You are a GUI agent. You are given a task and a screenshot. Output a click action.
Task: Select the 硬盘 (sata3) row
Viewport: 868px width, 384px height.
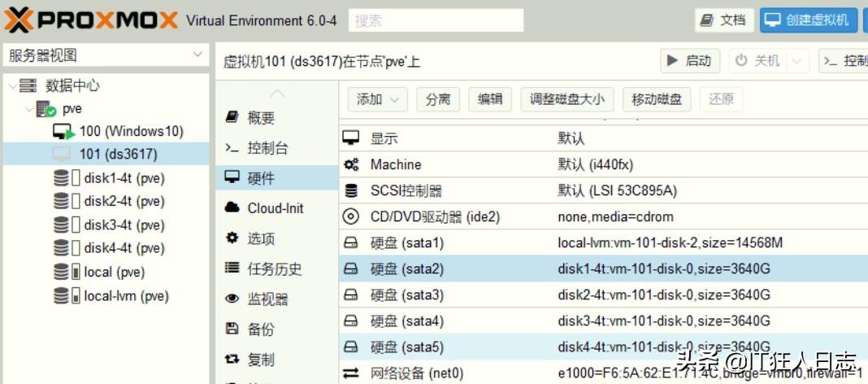(603, 295)
